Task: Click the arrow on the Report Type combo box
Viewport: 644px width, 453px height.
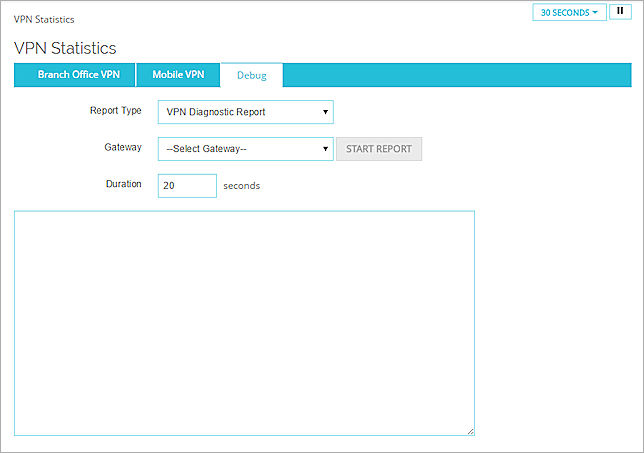Action: pos(325,112)
